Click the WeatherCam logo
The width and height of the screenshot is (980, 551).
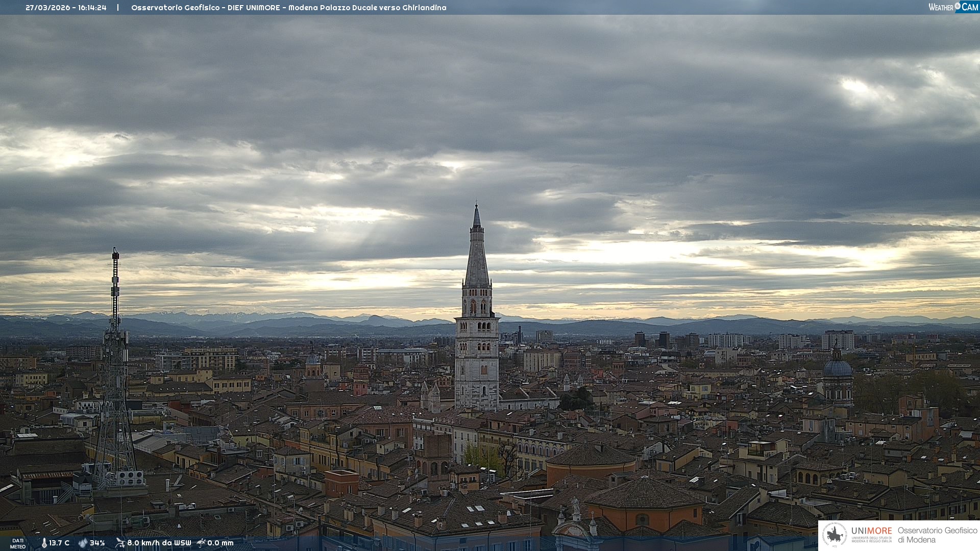pyautogui.click(x=953, y=7)
